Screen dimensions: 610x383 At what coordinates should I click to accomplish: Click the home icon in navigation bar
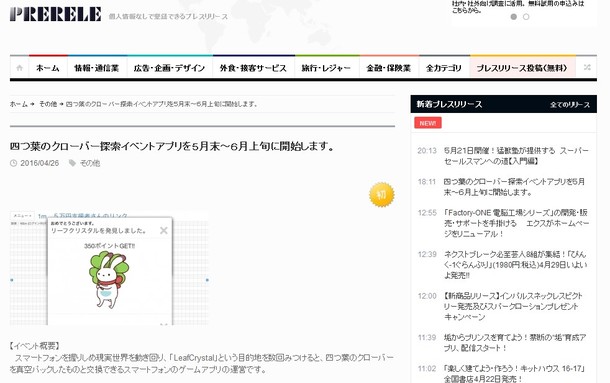pyautogui.click(x=19, y=68)
